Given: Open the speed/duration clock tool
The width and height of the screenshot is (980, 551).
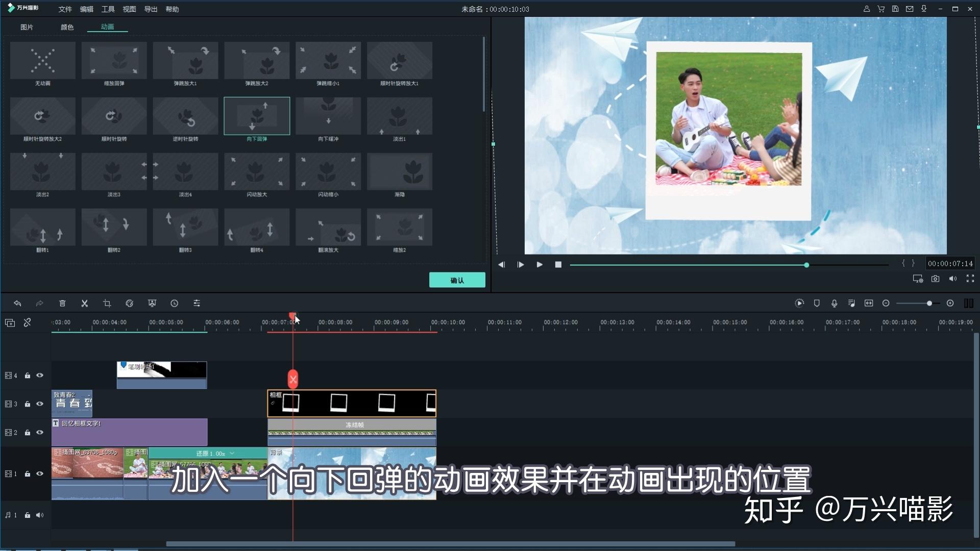Looking at the screenshot, I should 174,303.
